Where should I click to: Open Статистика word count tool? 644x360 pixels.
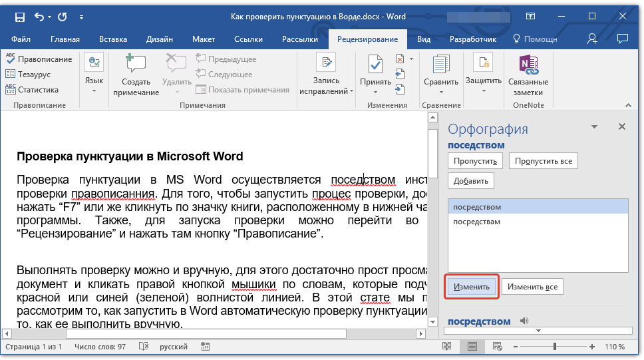tap(11, 90)
